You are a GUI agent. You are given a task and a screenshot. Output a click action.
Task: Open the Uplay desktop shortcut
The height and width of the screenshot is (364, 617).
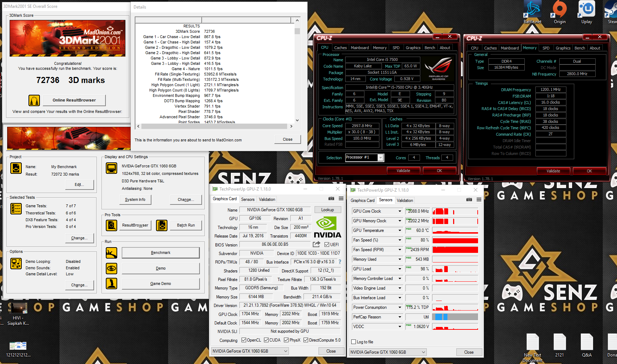click(x=587, y=13)
